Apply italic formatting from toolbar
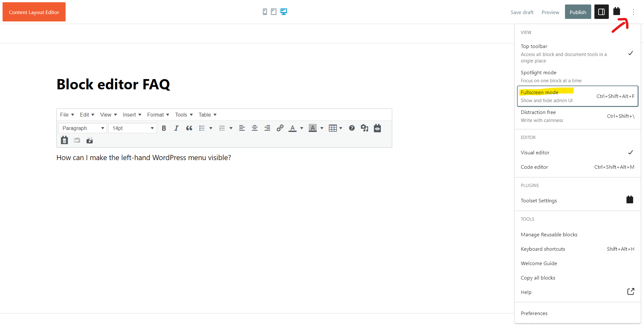The height and width of the screenshot is (325, 644). [x=176, y=128]
